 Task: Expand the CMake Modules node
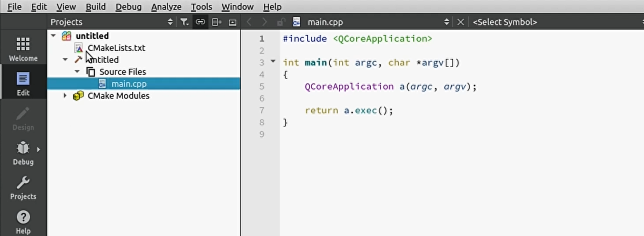point(65,96)
